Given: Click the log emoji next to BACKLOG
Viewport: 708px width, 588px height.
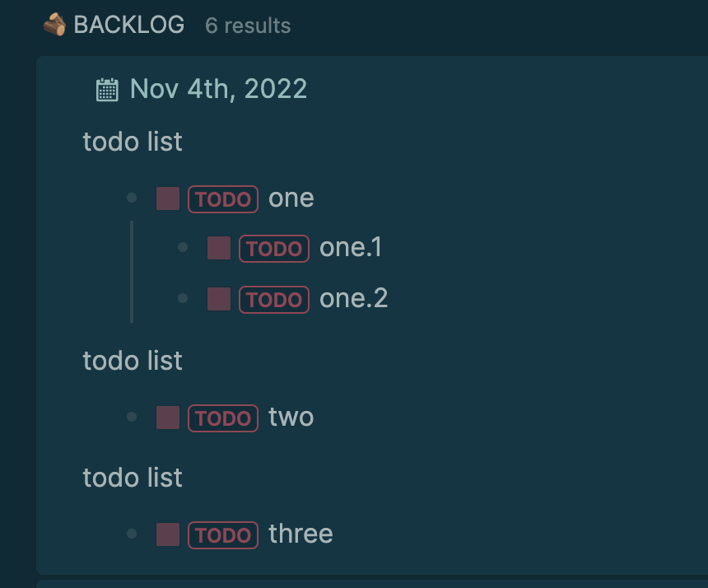Looking at the screenshot, I should pos(54,25).
